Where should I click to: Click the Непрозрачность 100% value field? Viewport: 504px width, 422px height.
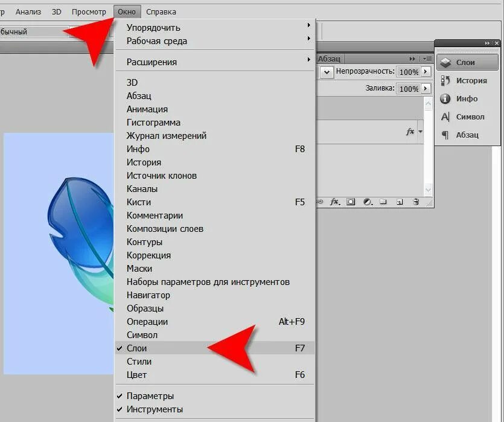click(409, 72)
